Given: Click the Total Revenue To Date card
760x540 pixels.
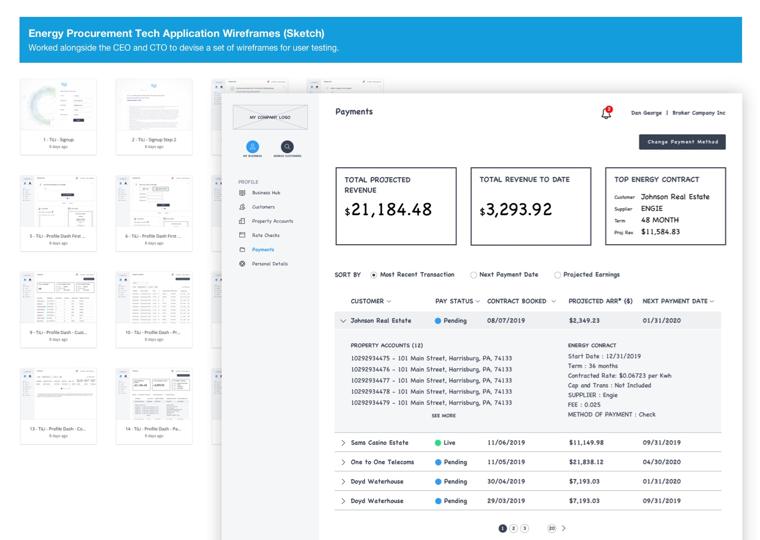Looking at the screenshot, I should tap(531, 206).
